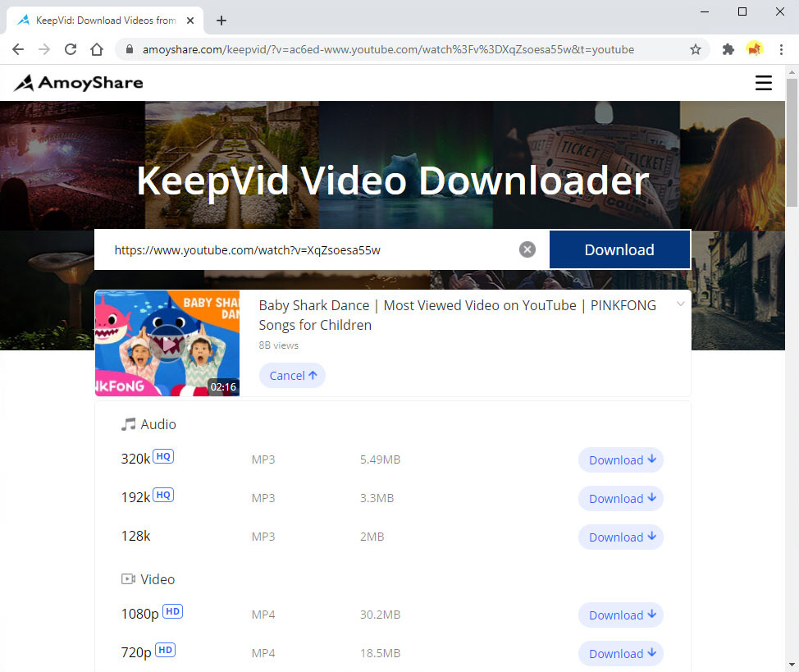Click the 02:16 duration label
Image resolution: width=799 pixels, height=672 pixels.
[x=223, y=387]
